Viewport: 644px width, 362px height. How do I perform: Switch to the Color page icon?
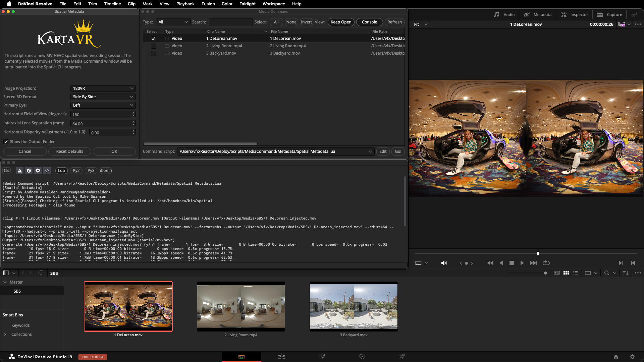coord(362,357)
